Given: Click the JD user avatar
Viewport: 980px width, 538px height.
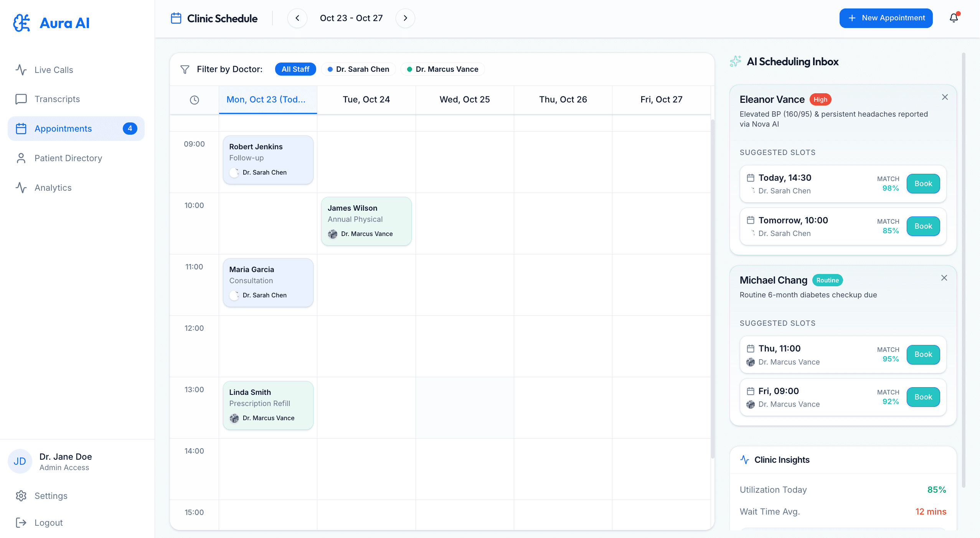Looking at the screenshot, I should click(20, 461).
